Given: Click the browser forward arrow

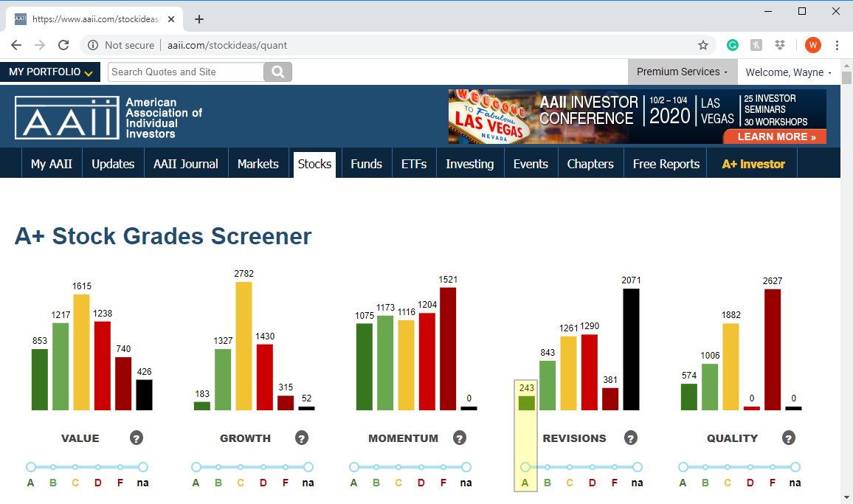Looking at the screenshot, I should click(40, 45).
